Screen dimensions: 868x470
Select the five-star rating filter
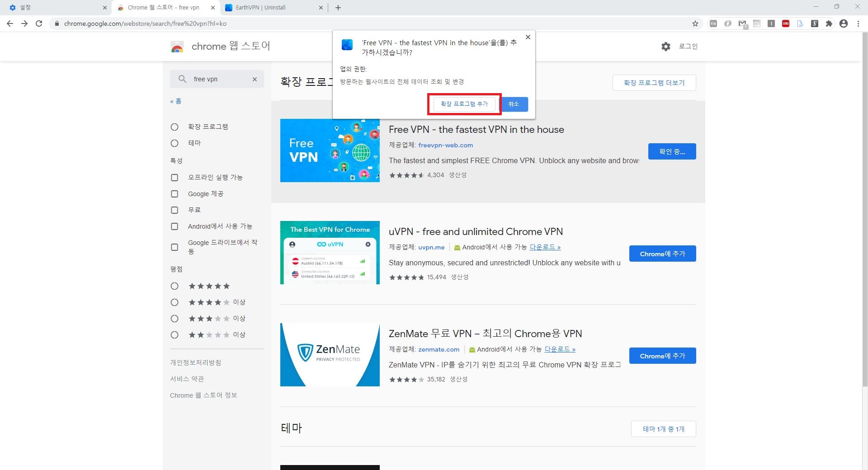tap(175, 286)
